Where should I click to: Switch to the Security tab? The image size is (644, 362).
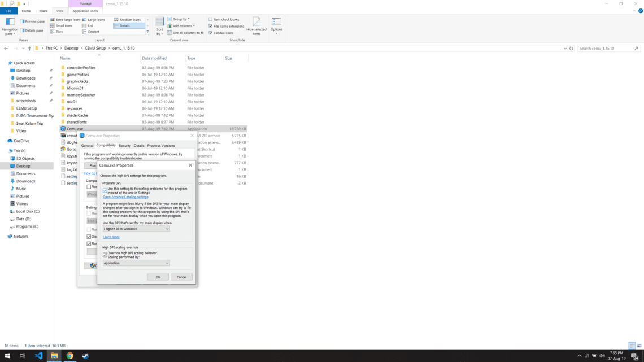pyautogui.click(x=125, y=145)
